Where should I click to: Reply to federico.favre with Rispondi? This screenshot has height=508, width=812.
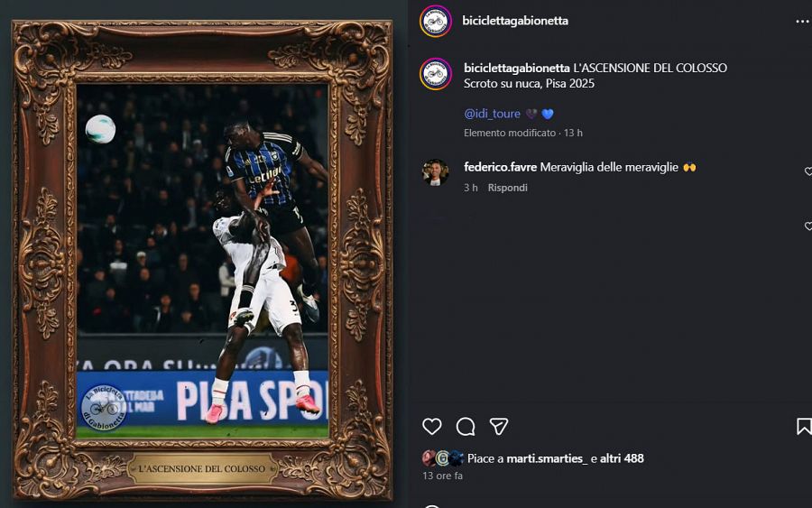click(x=507, y=188)
